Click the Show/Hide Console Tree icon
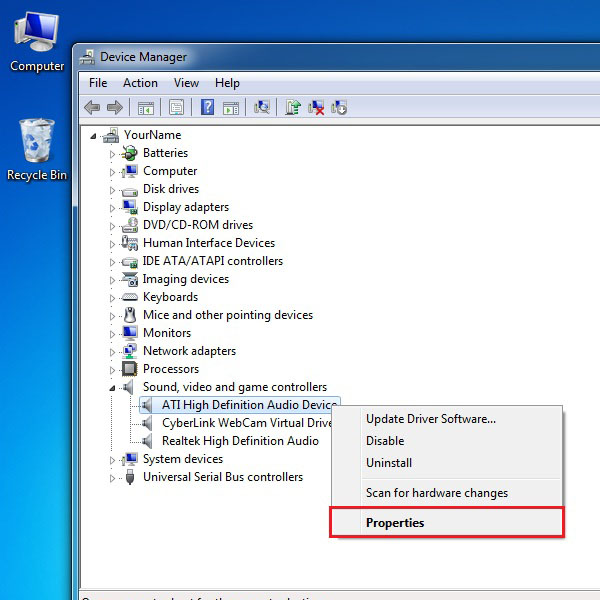Screen dimensions: 600x600 tap(146, 108)
